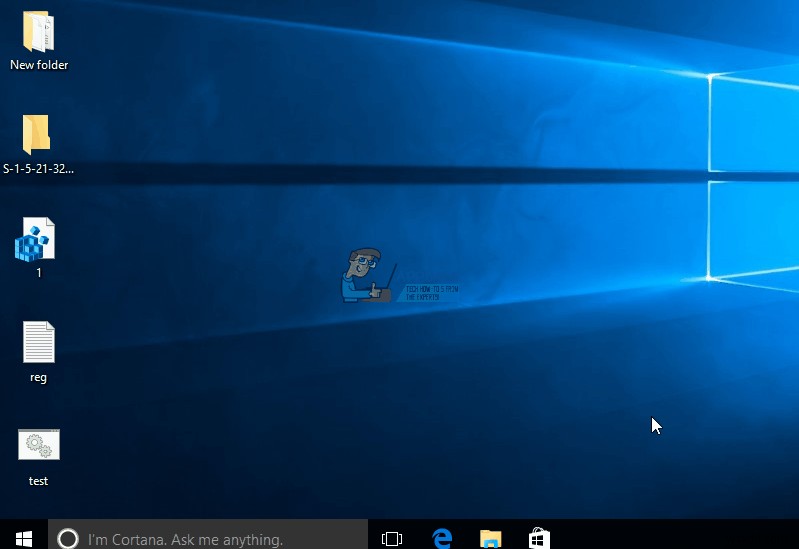Click the Cortana circle icon
This screenshot has height=549, width=799.
pyautogui.click(x=68, y=539)
